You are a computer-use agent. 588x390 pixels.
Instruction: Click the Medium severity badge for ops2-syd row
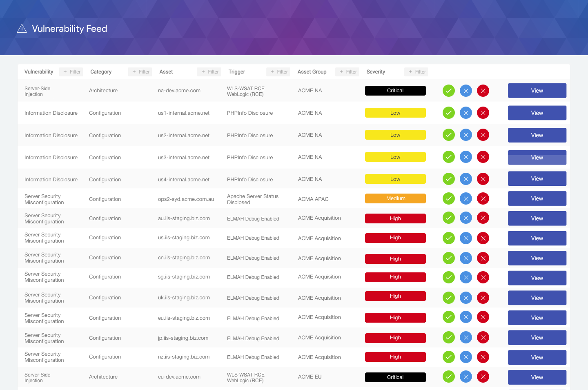[x=395, y=198]
